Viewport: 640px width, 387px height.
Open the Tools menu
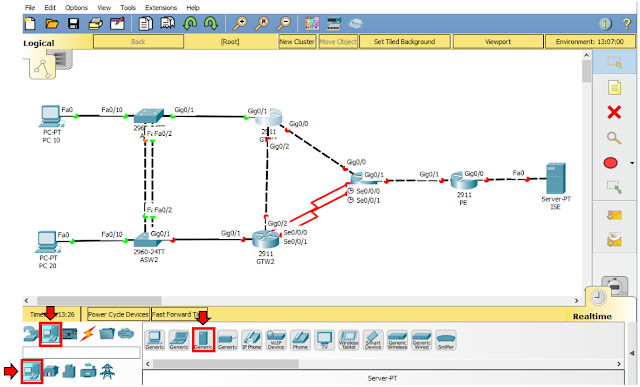pos(128,7)
